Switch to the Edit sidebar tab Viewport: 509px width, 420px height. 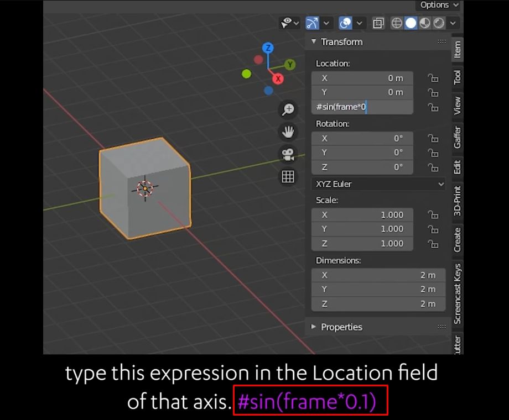point(458,167)
